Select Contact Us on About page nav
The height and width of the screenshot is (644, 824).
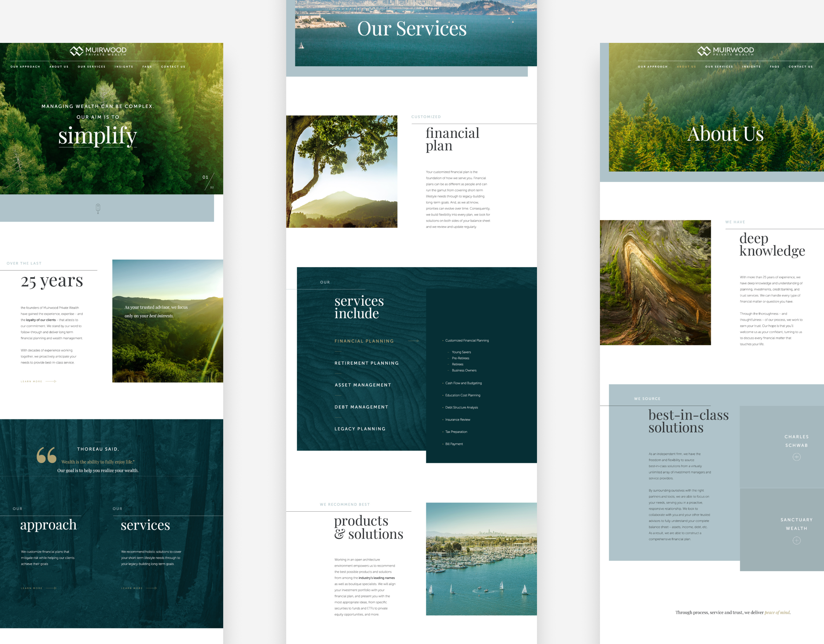pyautogui.click(x=800, y=67)
